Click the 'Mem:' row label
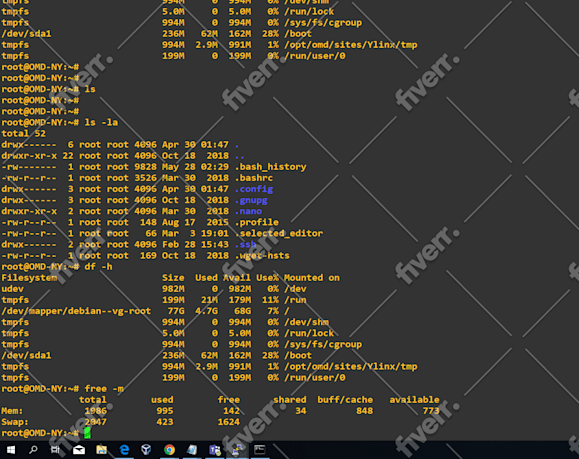 click(12, 411)
